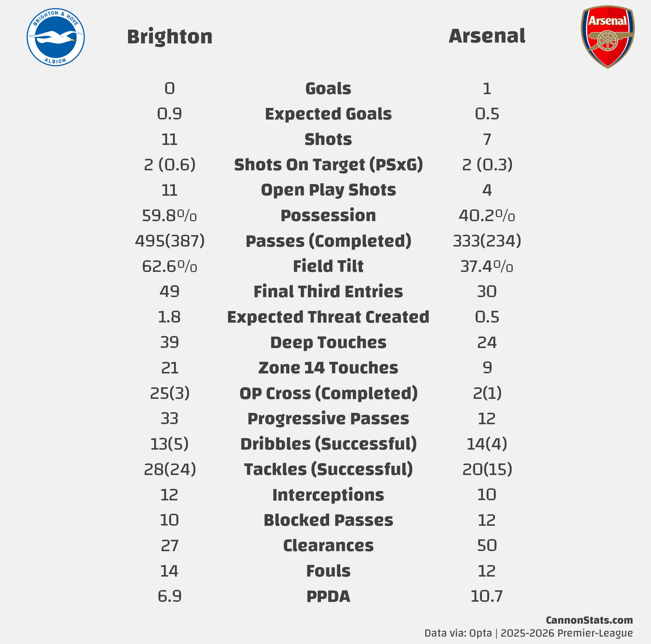Click the Field Tilt label
The height and width of the screenshot is (644, 651).
pos(328,266)
